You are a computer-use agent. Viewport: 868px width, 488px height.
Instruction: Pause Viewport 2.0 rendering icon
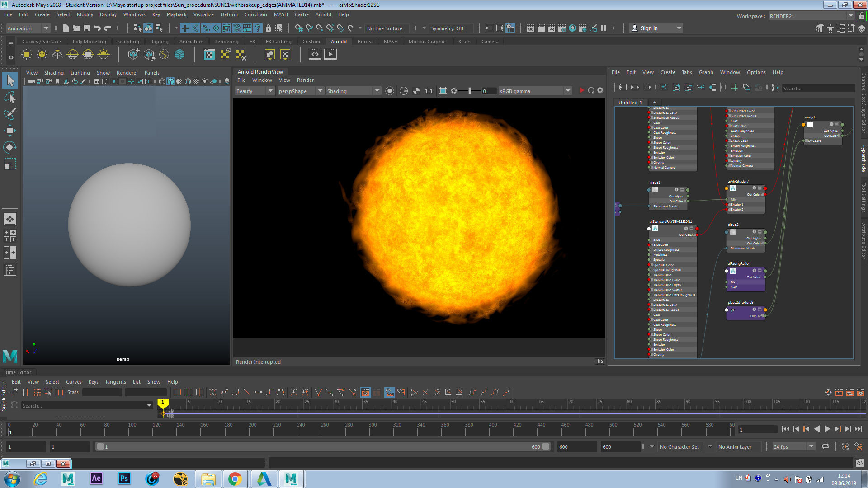(x=604, y=28)
